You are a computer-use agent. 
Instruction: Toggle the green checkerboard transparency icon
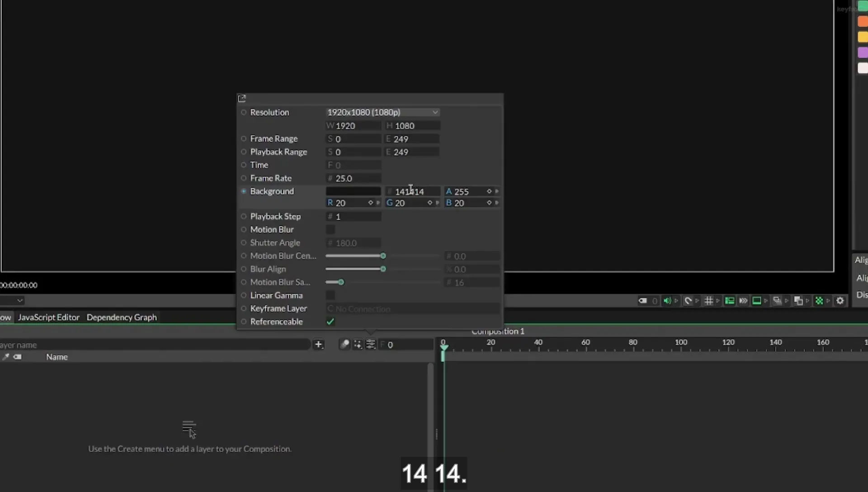click(819, 301)
